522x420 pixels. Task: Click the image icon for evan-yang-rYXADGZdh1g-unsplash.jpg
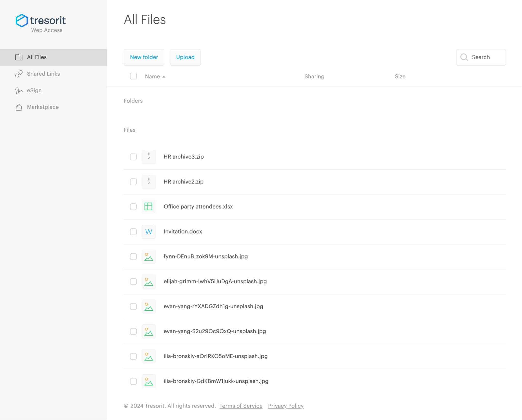pos(149,307)
